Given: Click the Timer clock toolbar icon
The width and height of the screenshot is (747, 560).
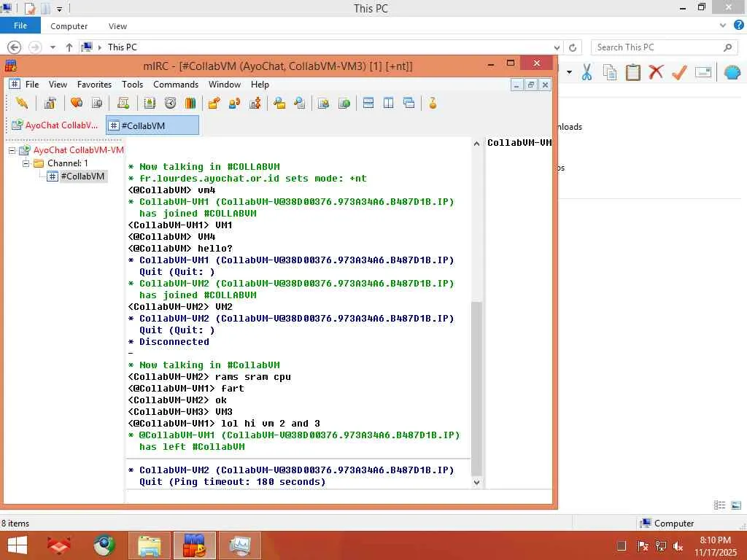Looking at the screenshot, I should coord(170,103).
